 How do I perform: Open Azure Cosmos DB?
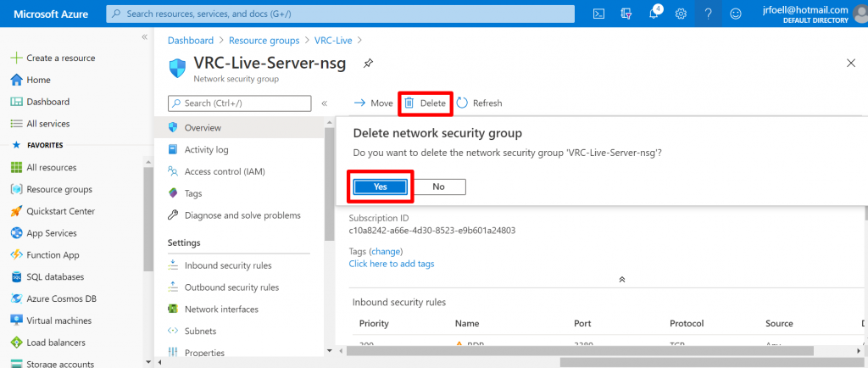click(x=53, y=298)
